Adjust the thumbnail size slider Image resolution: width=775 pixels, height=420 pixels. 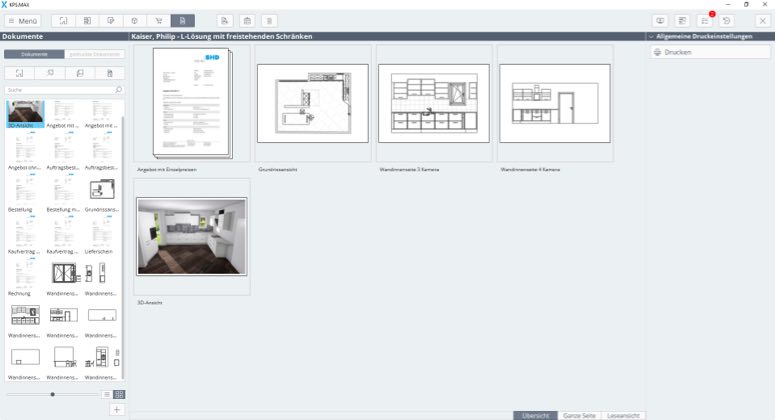[52, 395]
